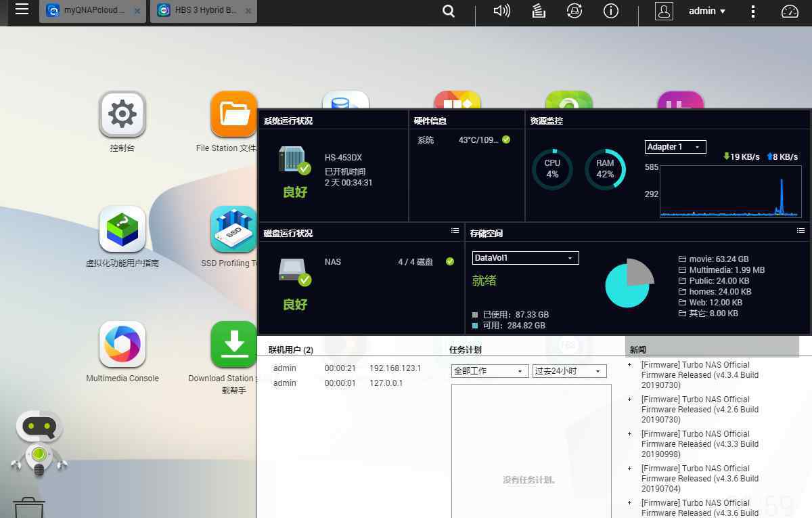The height and width of the screenshot is (518, 812).
Task: Open the volume speaker control
Action: pos(501,11)
